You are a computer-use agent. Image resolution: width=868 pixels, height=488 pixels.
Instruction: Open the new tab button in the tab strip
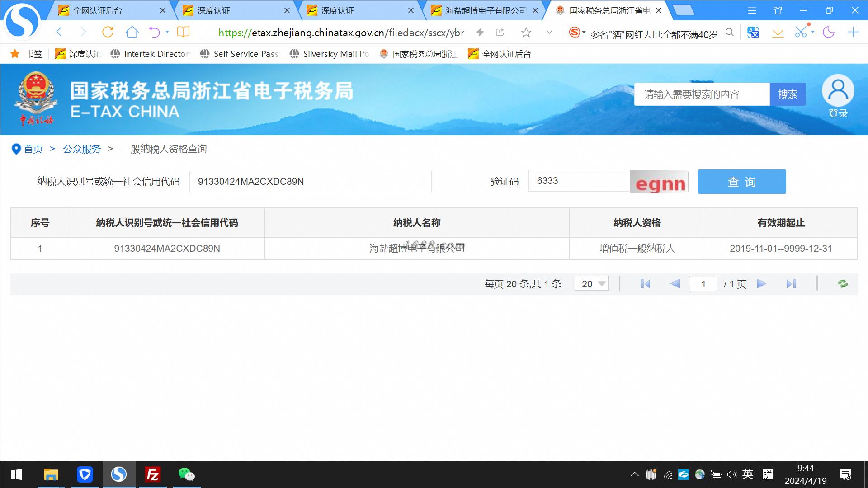click(x=684, y=10)
